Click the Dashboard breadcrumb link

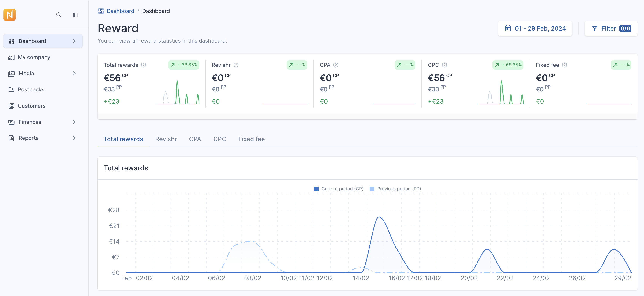[121, 11]
